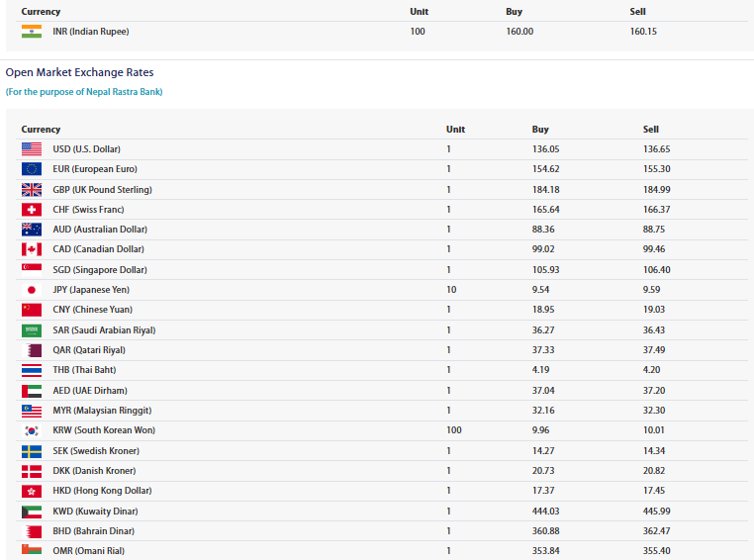Click the Open Market Exchange Rates heading
The width and height of the screenshot is (754, 560).
[79, 72]
